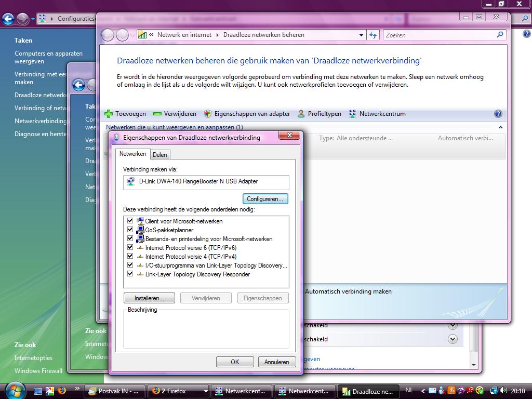This screenshot has height=399, width=532.
Task: Click the clock showing 20:10
Action: (x=518, y=391)
